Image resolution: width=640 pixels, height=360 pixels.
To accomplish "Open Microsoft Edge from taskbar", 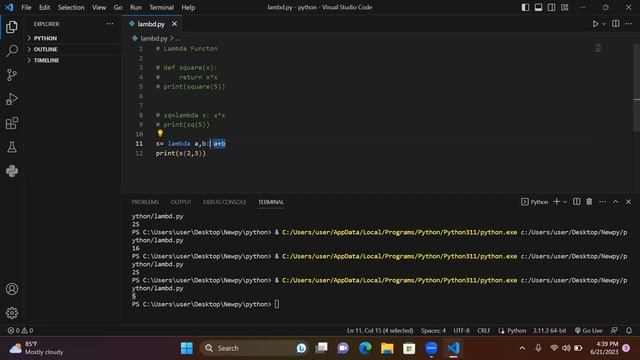I will (365, 348).
